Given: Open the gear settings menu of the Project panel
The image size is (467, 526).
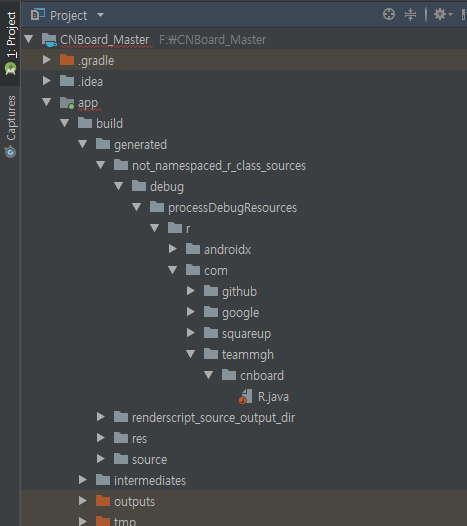Looking at the screenshot, I should pyautogui.click(x=443, y=14).
